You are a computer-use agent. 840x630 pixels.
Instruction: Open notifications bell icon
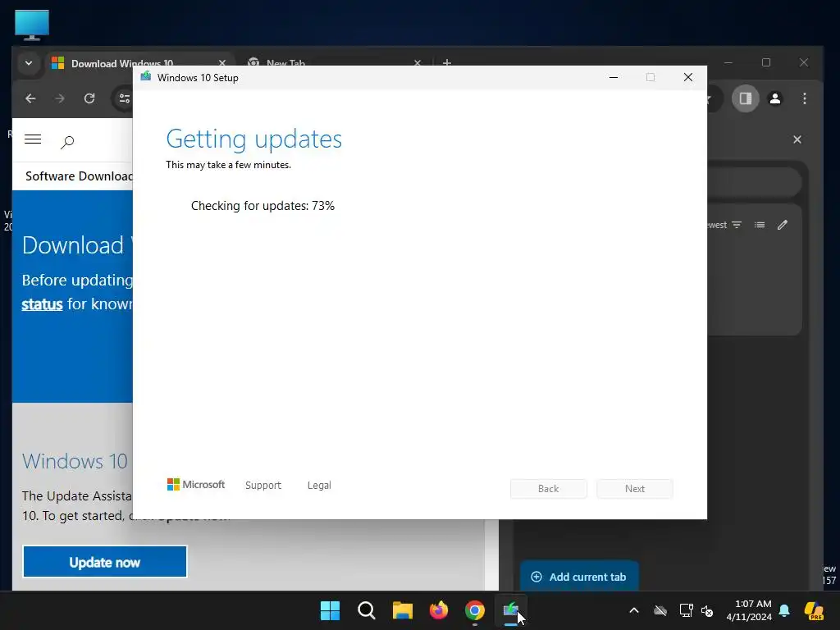tap(784, 610)
